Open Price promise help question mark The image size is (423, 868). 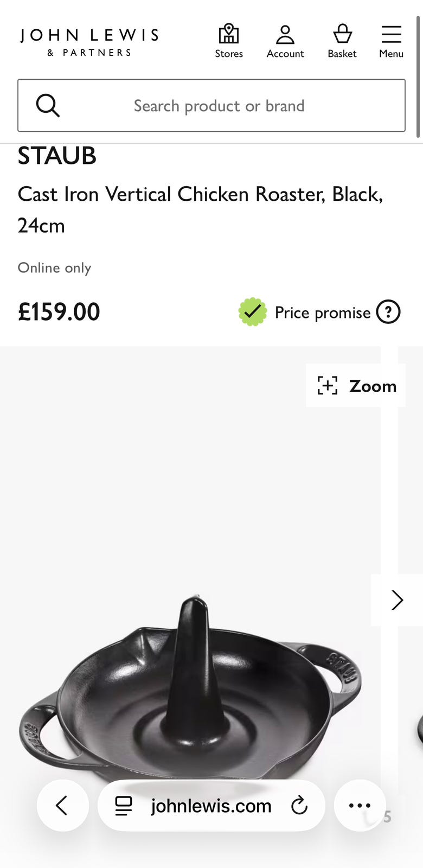[388, 312]
